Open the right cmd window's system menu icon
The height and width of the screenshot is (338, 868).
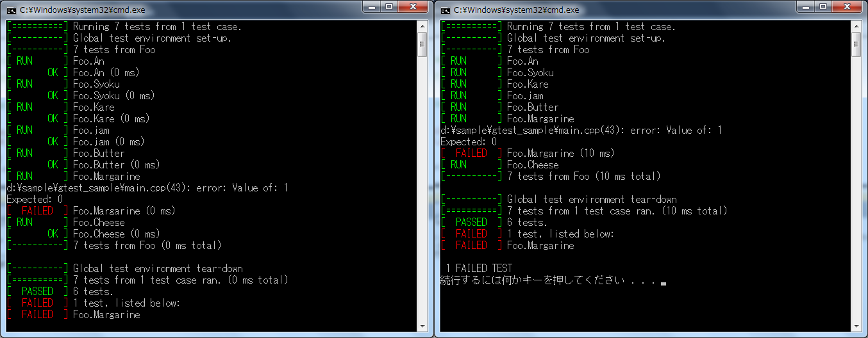446,10
